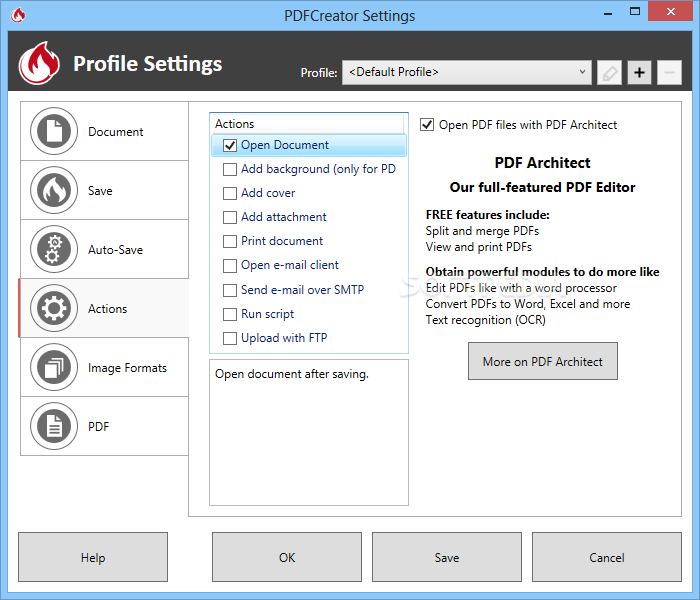Enable the Add cover checkbox

click(230, 193)
